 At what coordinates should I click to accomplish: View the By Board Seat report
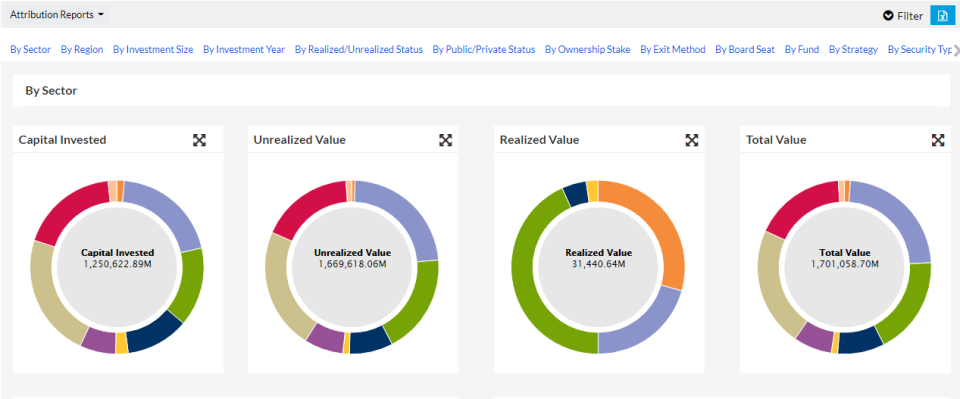745,50
